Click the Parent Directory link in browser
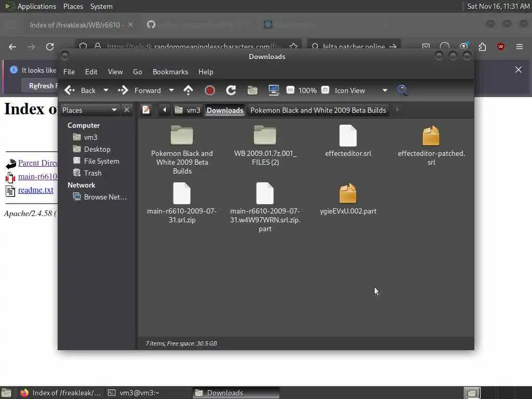 click(x=37, y=163)
